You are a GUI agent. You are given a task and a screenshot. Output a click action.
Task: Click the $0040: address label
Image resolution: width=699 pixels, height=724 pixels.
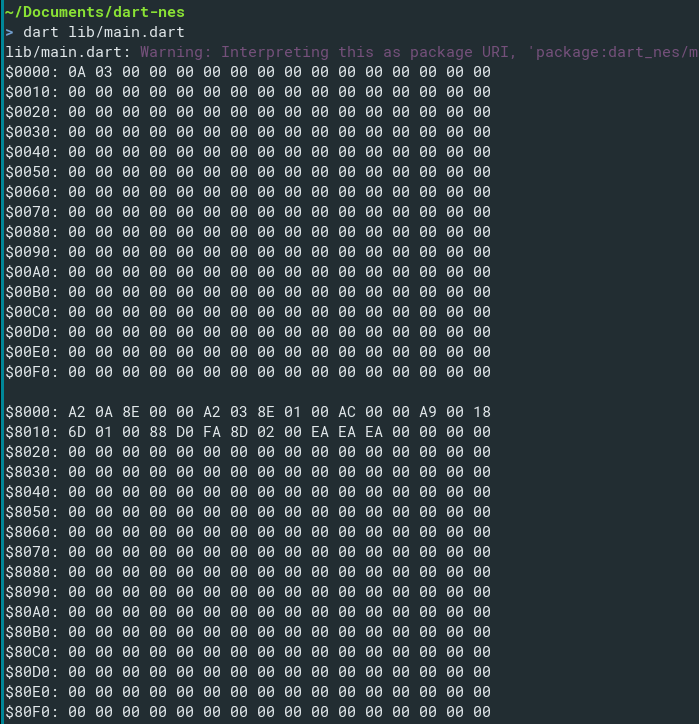(x=32, y=152)
